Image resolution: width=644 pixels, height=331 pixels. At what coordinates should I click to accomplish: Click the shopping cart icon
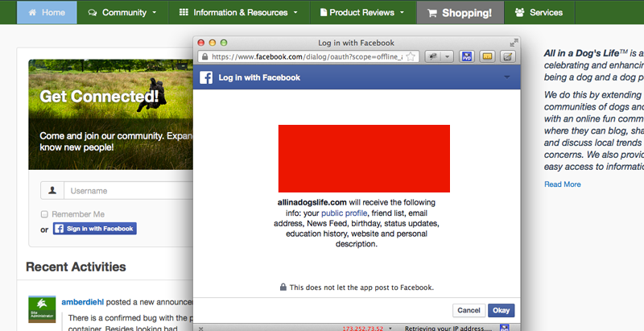coord(432,13)
